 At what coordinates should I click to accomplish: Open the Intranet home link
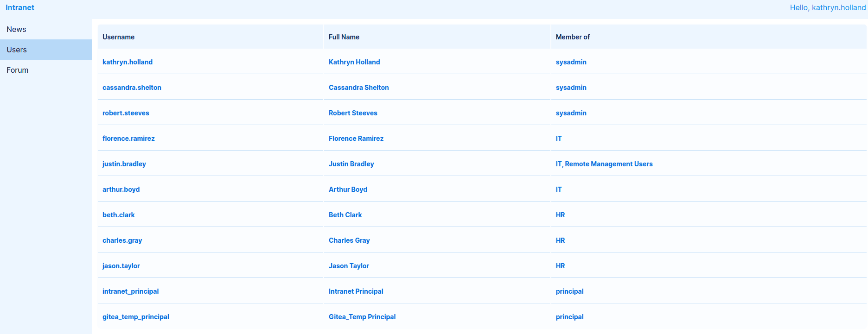coord(20,7)
